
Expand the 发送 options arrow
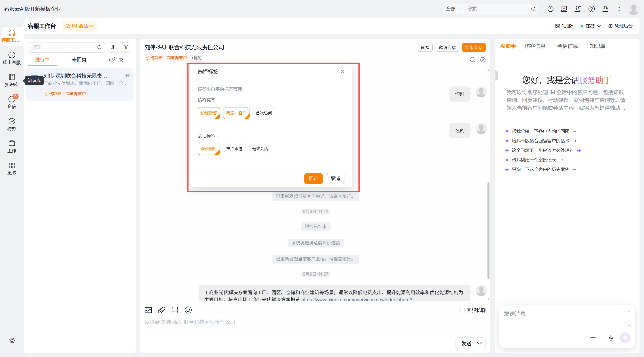[x=479, y=343]
